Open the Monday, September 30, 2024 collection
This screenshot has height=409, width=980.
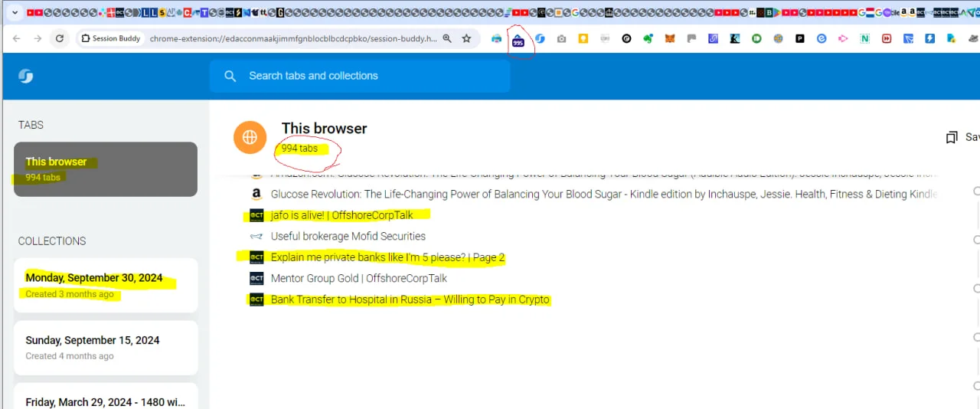click(x=106, y=285)
